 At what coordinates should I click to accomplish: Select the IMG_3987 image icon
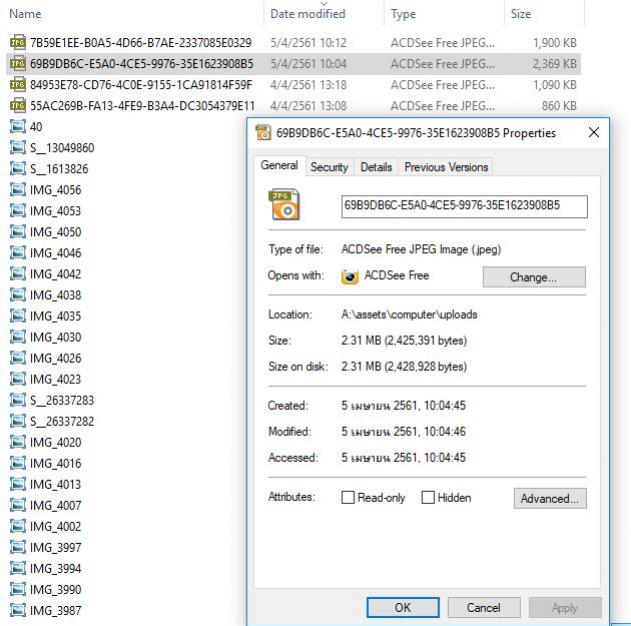pyautogui.click(x=18, y=610)
